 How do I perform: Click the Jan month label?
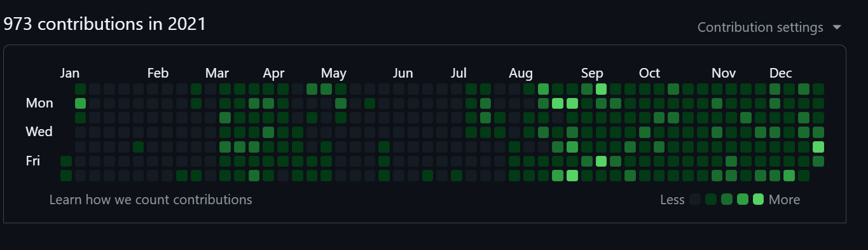click(x=70, y=73)
